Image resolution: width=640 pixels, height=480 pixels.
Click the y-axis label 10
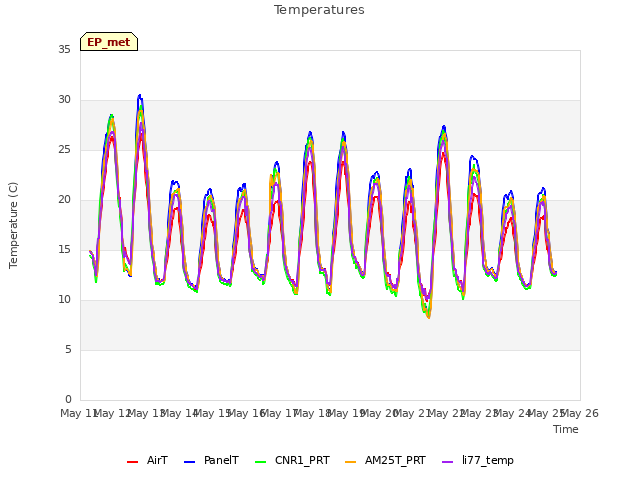point(64,300)
